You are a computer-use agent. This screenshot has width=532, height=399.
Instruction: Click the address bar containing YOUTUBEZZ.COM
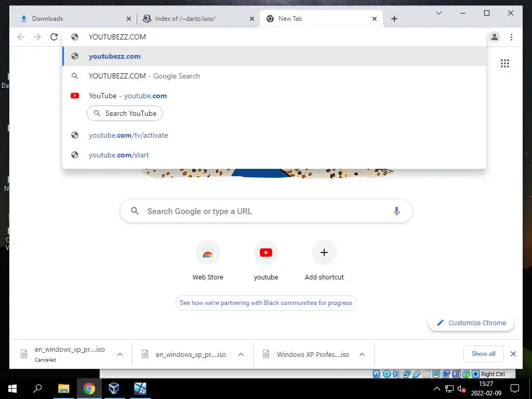click(274, 37)
